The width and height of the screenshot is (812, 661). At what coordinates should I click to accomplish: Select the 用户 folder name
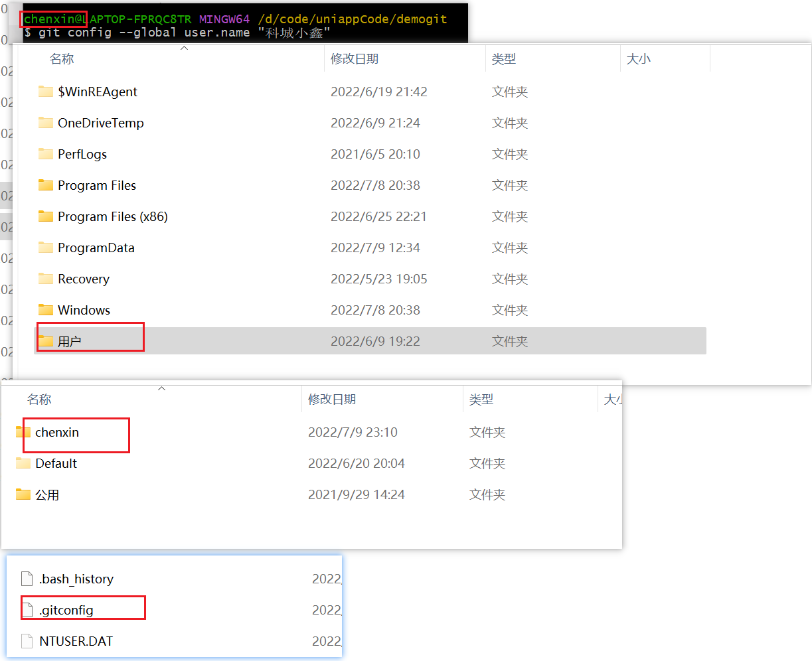pyautogui.click(x=70, y=341)
